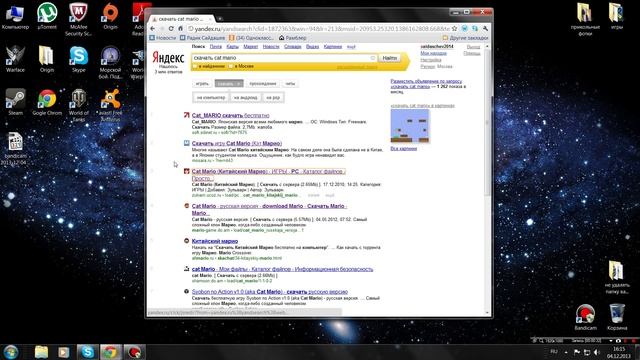
Task: Bookmark this page with the star icon
Action: (x=454, y=29)
